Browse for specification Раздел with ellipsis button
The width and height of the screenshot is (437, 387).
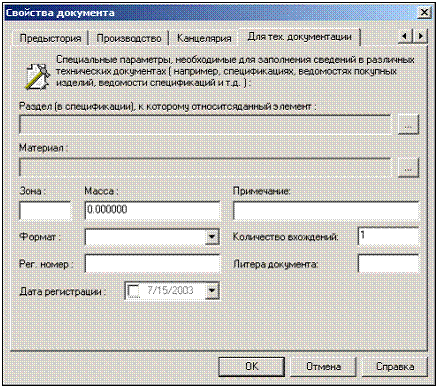pyautogui.click(x=408, y=125)
